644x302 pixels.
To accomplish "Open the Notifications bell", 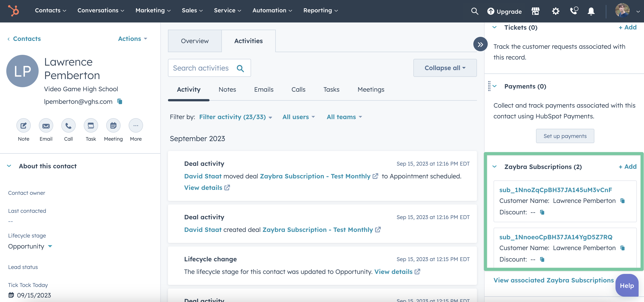I will coord(591,11).
